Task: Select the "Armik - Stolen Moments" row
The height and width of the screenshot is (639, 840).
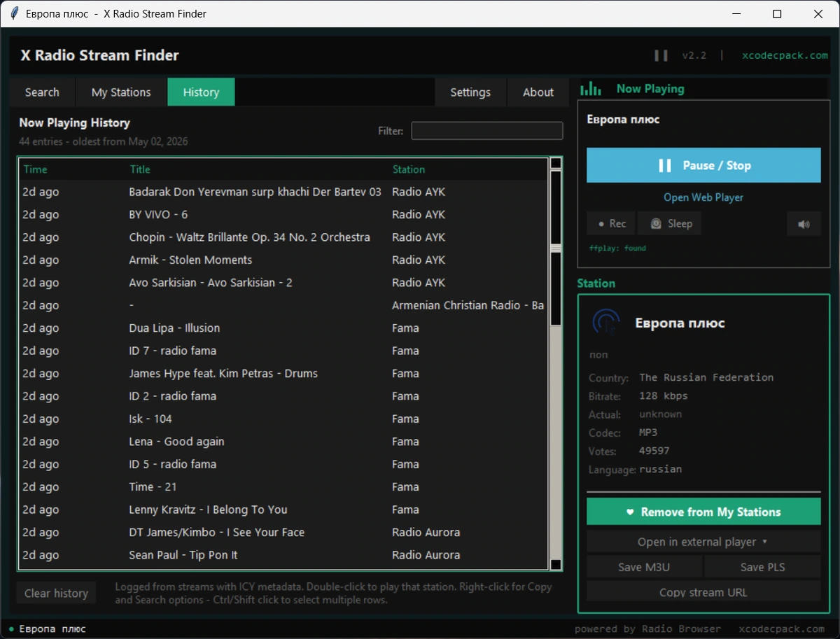Action: (283, 260)
